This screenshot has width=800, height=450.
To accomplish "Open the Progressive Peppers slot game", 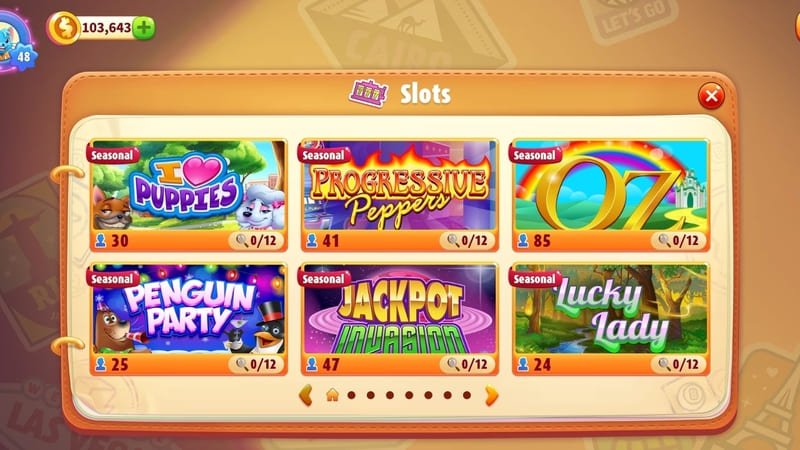I will 399,195.
